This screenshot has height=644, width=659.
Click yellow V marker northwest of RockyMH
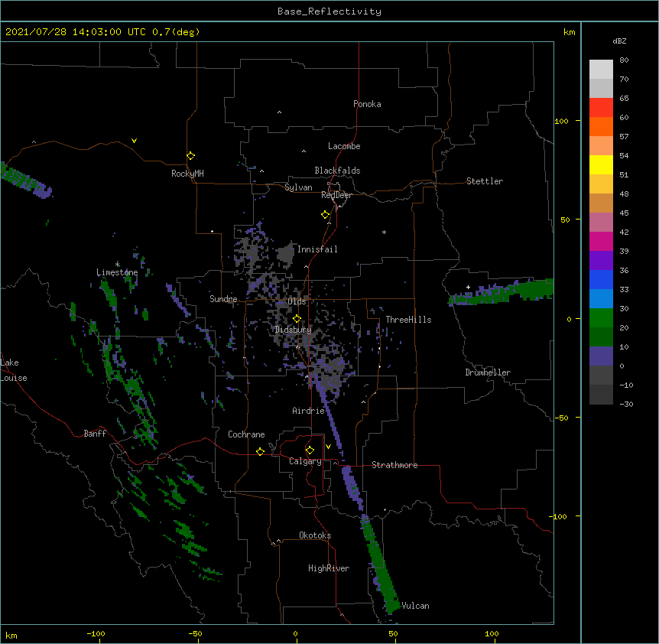coord(134,141)
